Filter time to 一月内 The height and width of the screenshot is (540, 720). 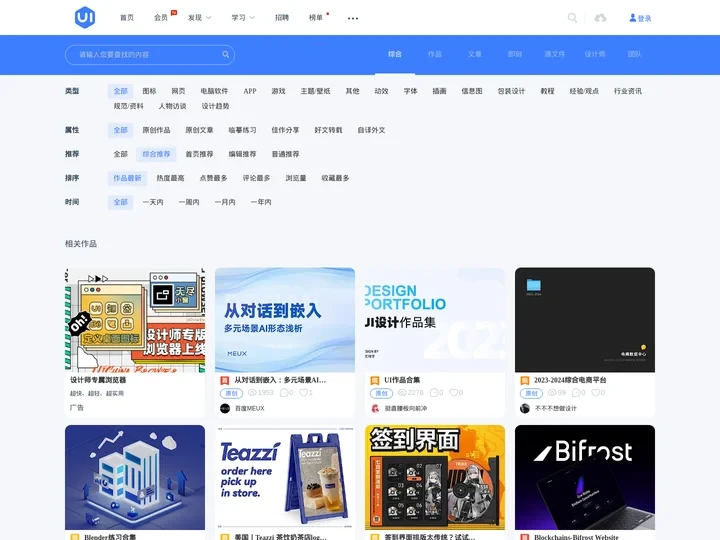tap(225, 202)
